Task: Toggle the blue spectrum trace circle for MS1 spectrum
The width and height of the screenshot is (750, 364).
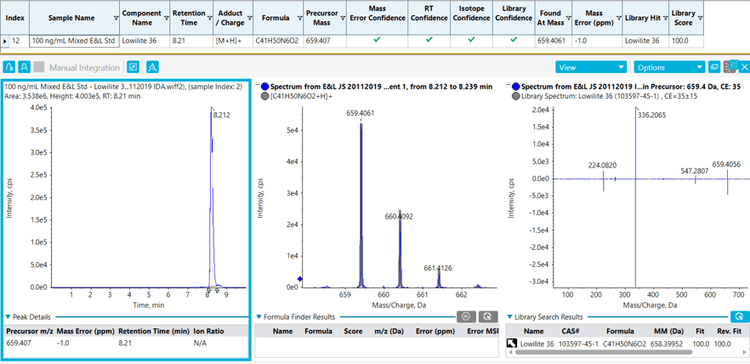Action: (x=265, y=87)
